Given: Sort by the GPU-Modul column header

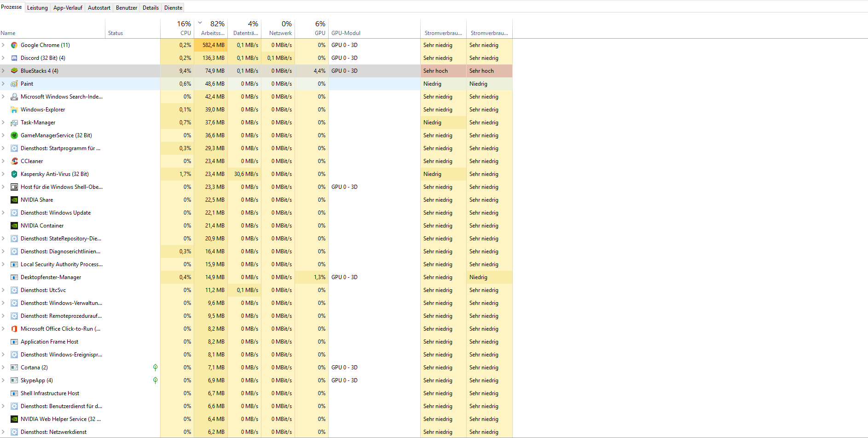Looking at the screenshot, I should tap(374, 29).
